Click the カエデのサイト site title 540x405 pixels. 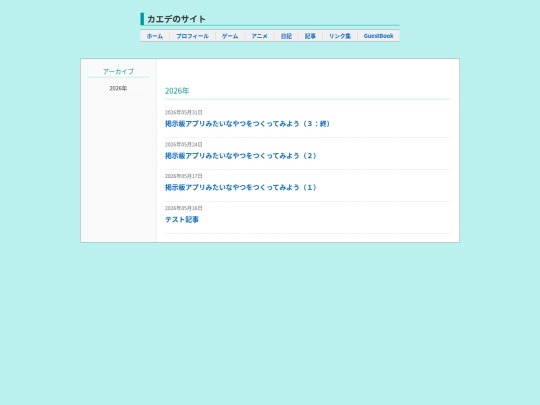tap(176, 19)
